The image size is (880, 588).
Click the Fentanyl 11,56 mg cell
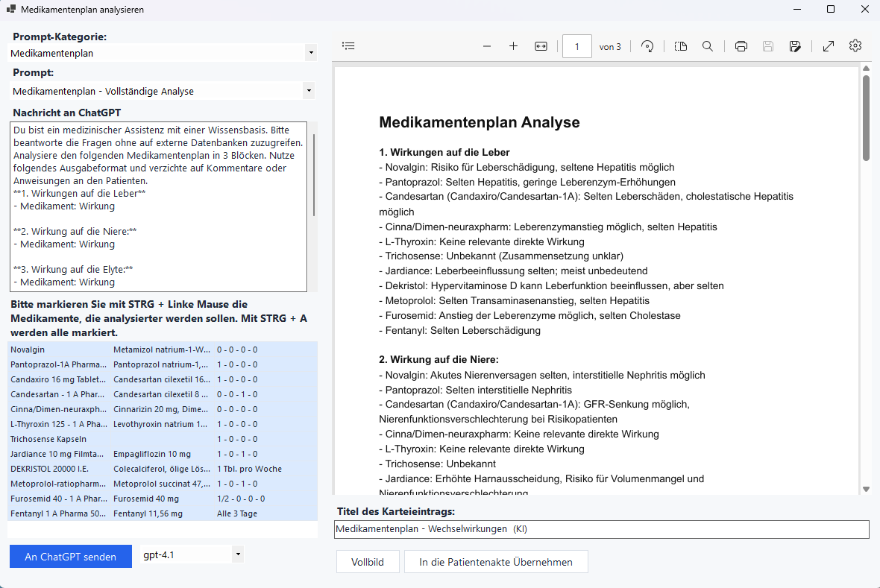tap(148, 513)
